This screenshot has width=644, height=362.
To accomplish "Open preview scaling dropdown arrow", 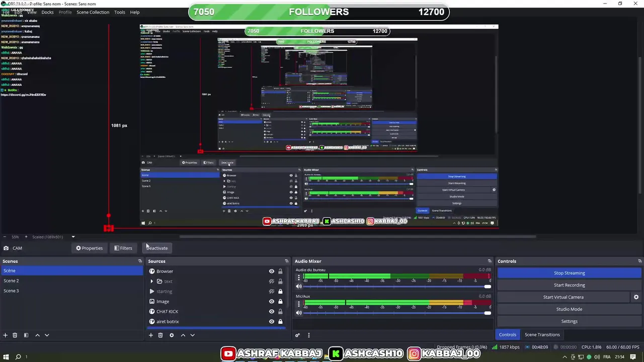I will tap(73, 237).
